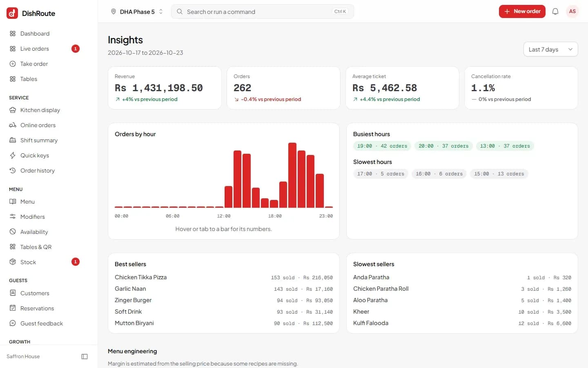
Task: Click the Order history clock icon
Action: point(13,171)
